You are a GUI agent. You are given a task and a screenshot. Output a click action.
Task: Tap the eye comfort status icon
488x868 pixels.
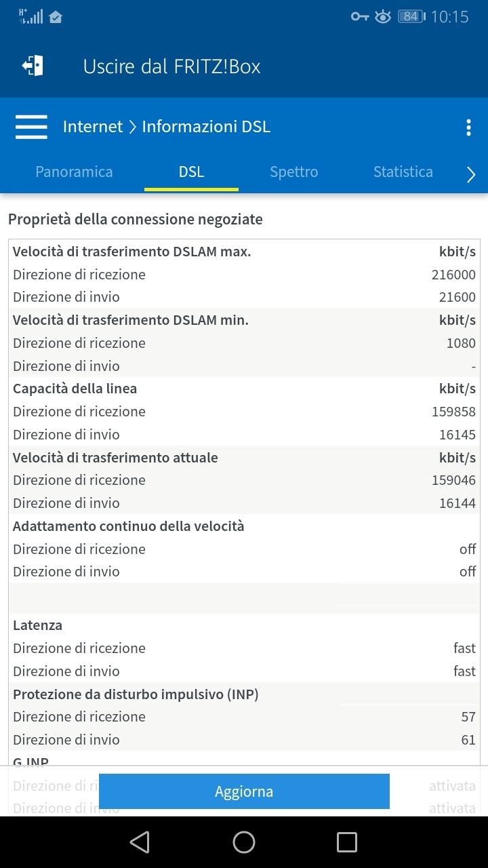(x=383, y=17)
